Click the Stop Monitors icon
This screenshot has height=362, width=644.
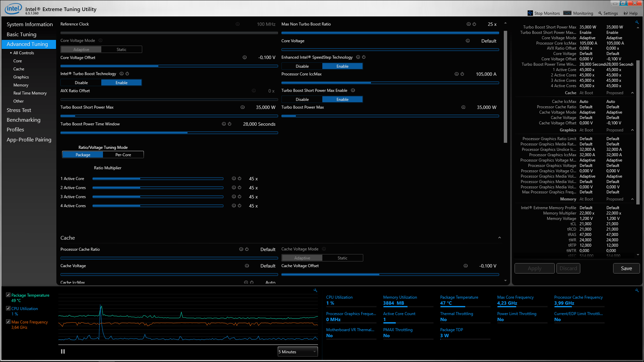[x=530, y=13]
